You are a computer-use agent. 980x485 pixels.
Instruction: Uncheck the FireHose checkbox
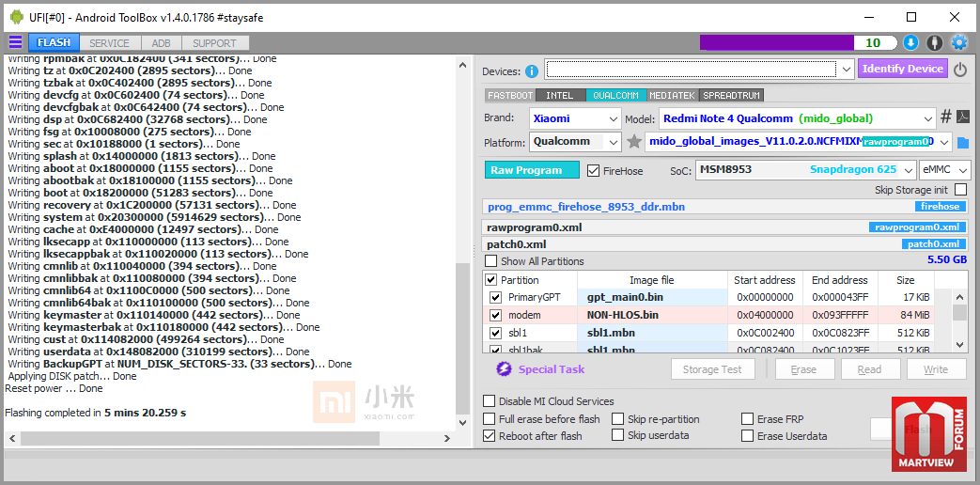click(594, 171)
